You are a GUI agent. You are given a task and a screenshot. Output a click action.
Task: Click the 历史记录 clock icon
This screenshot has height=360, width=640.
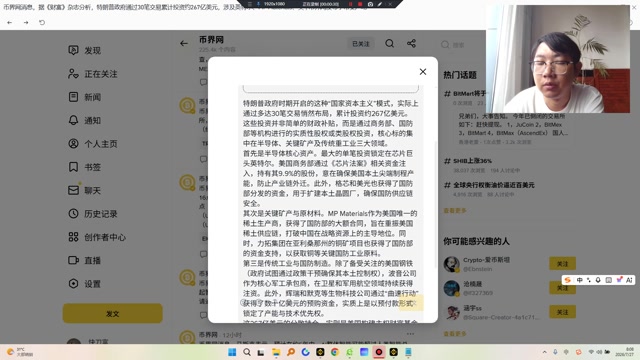[73, 213]
